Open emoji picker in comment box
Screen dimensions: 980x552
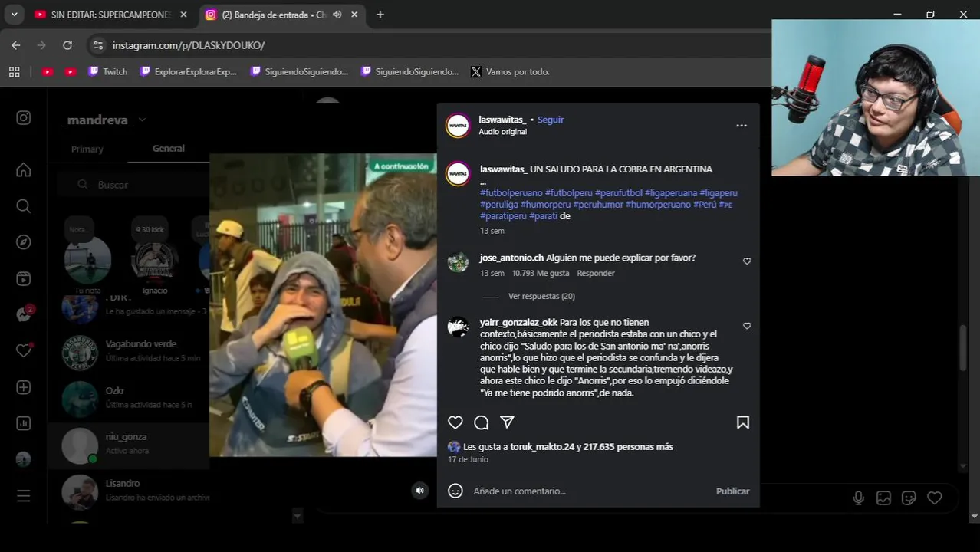coord(455,491)
